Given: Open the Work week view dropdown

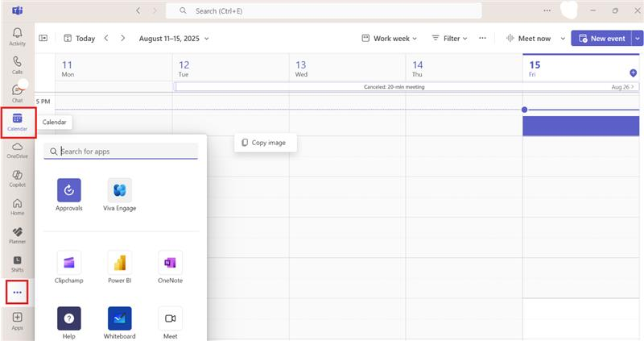Looking at the screenshot, I should tap(390, 38).
